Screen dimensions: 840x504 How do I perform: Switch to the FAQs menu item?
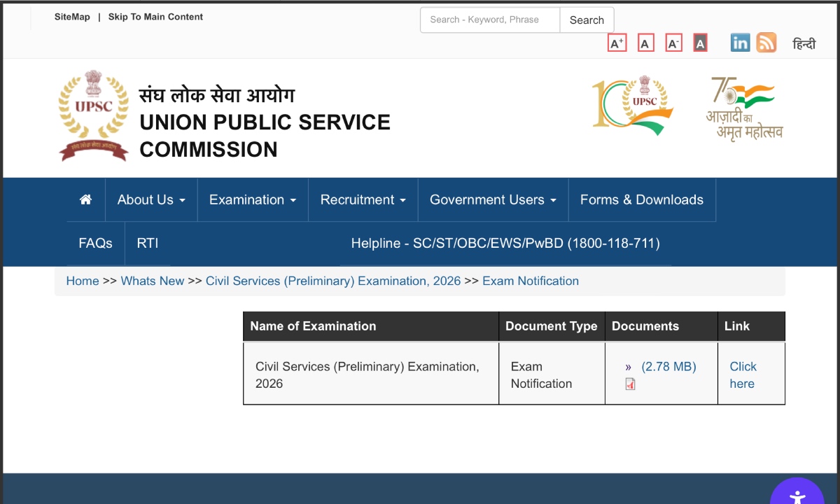click(x=95, y=243)
